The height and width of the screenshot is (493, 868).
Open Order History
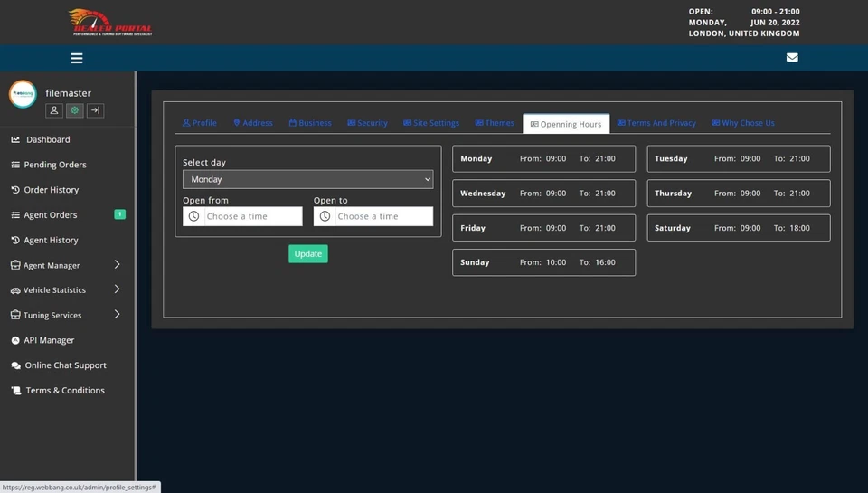(x=52, y=189)
